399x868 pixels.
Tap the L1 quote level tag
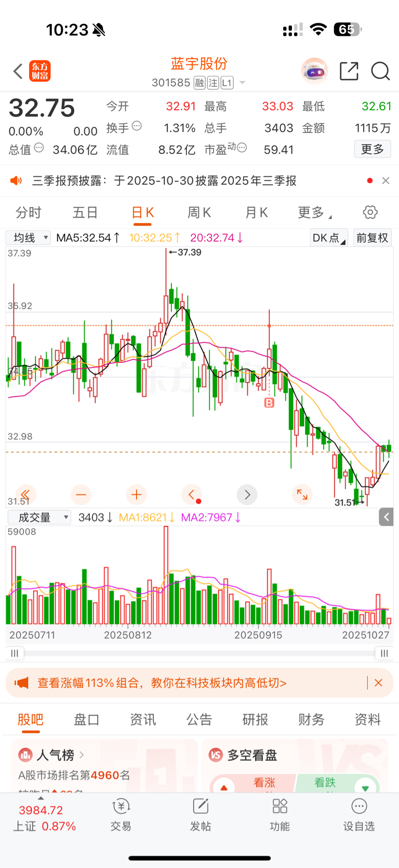(227, 83)
